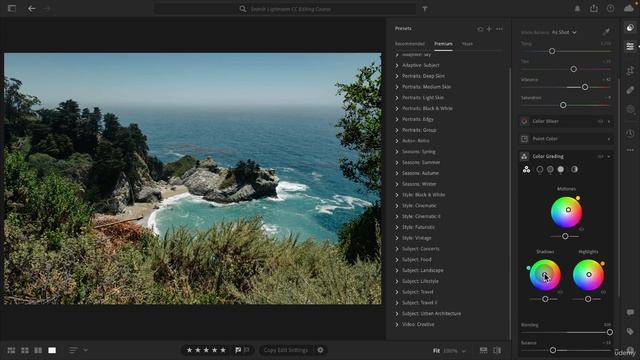The image size is (640, 360).
Task: Open the keywords tag icon
Action: tap(630, 331)
